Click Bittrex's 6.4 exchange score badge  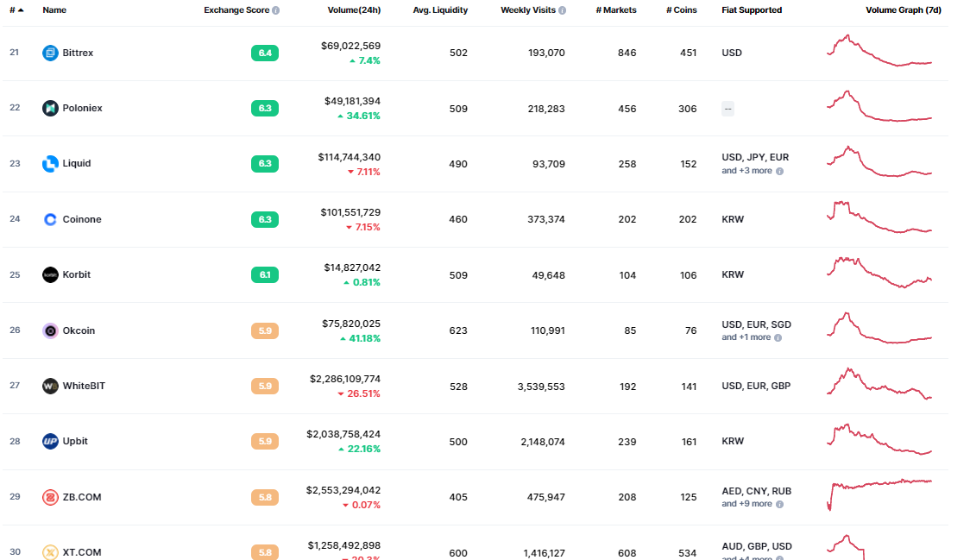(x=265, y=53)
